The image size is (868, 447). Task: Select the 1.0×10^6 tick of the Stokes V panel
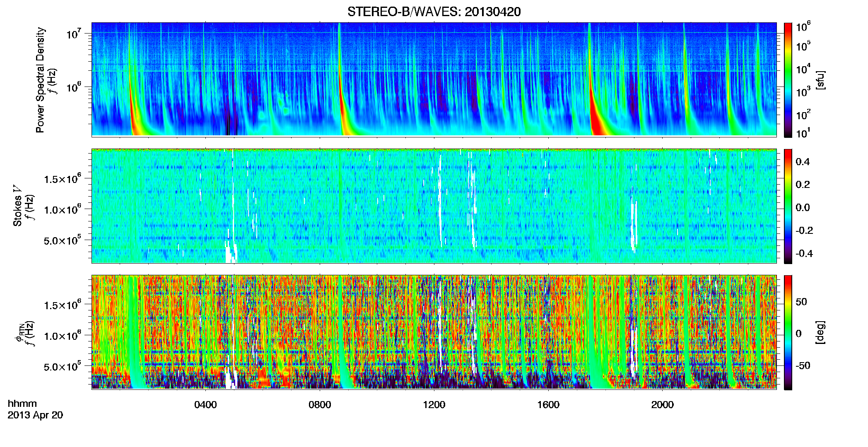coord(63,210)
